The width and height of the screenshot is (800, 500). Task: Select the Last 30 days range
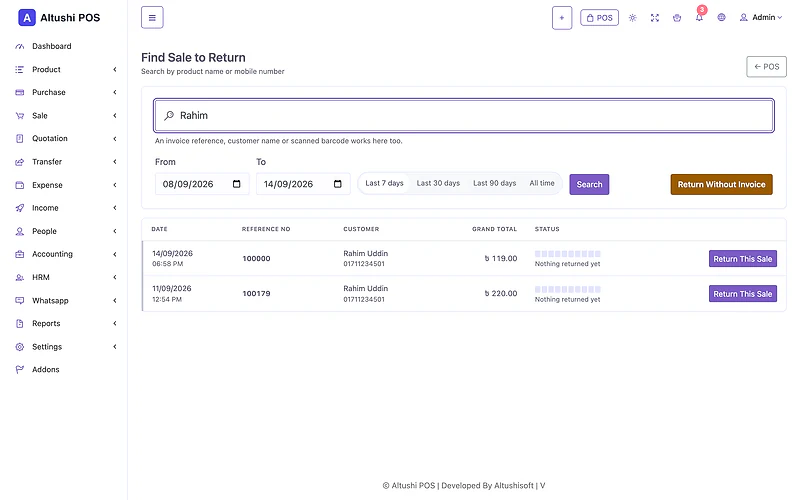tap(438, 183)
